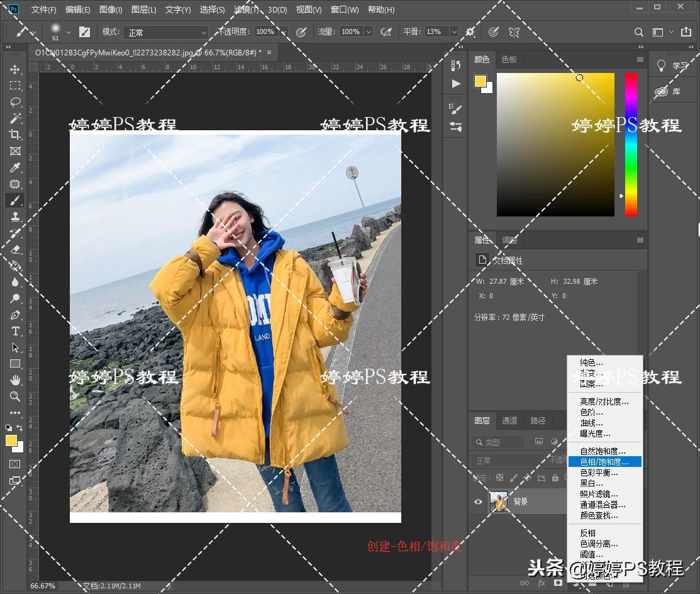Select the Move tool

pos(15,69)
